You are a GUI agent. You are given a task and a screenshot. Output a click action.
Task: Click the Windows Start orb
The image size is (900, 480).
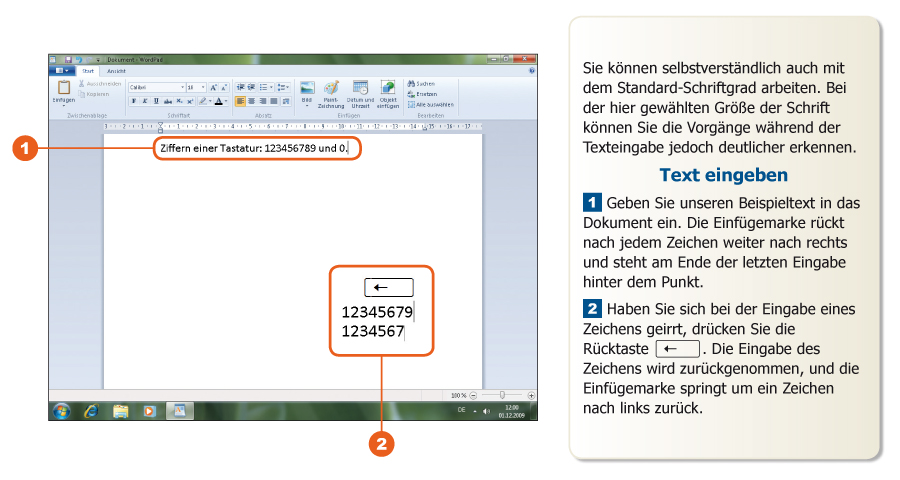point(62,410)
